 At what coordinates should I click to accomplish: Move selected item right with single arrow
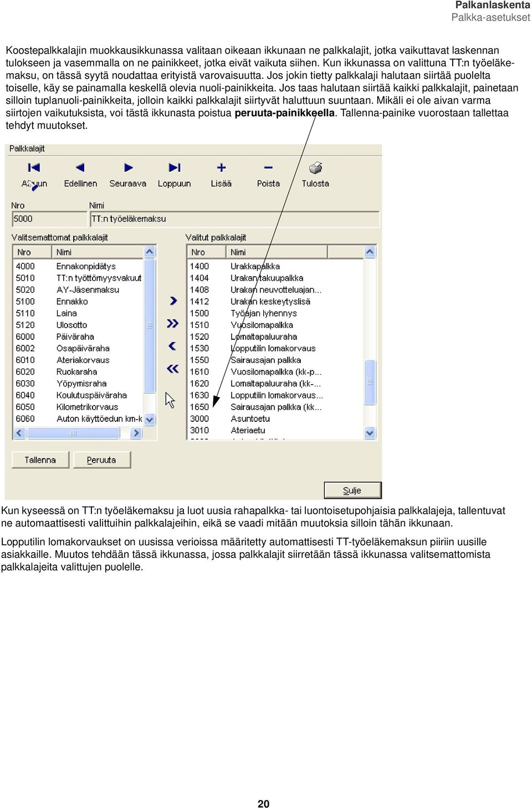tap(173, 300)
